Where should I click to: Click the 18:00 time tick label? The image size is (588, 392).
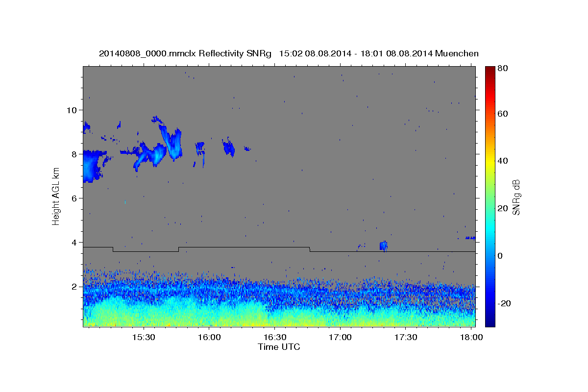471,338
